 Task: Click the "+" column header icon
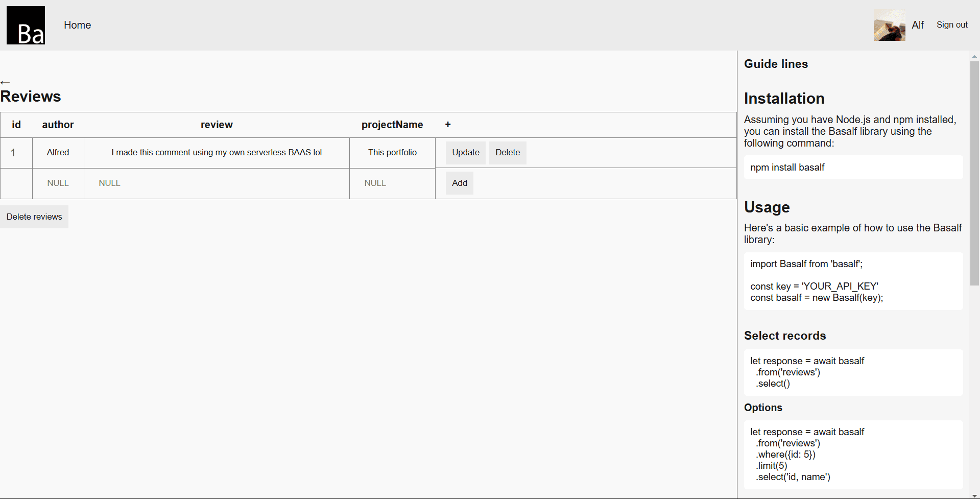pyautogui.click(x=448, y=125)
